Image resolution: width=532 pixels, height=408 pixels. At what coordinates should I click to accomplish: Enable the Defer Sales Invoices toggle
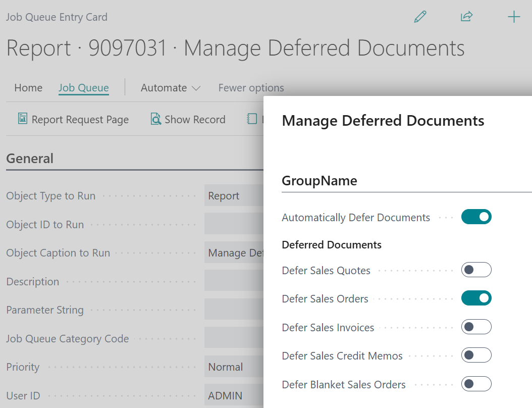click(476, 327)
